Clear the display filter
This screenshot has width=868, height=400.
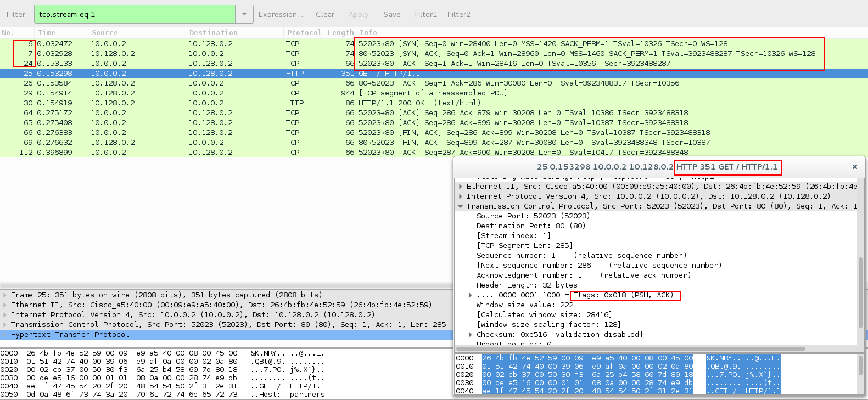[x=325, y=14]
